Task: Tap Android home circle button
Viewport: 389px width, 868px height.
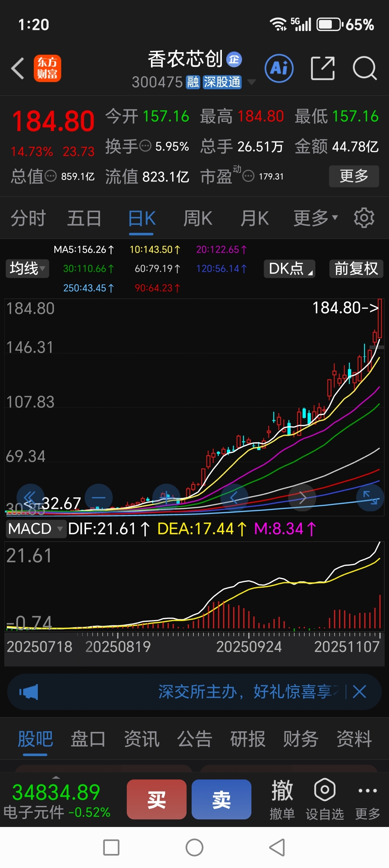Action: click(x=194, y=847)
